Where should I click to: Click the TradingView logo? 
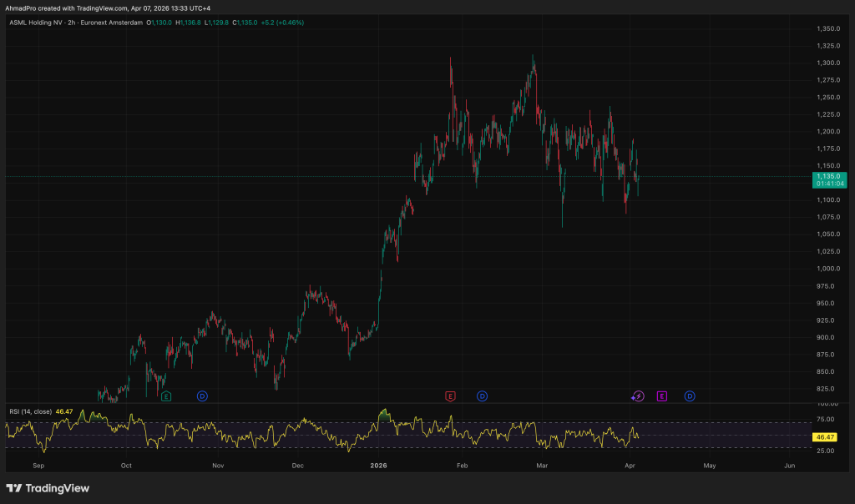click(x=48, y=488)
